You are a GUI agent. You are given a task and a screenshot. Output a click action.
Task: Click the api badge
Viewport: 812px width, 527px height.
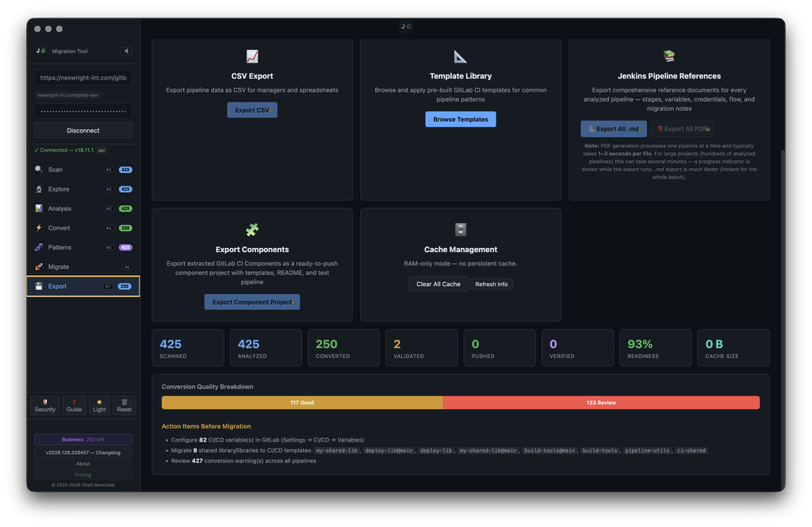(101, 150)
